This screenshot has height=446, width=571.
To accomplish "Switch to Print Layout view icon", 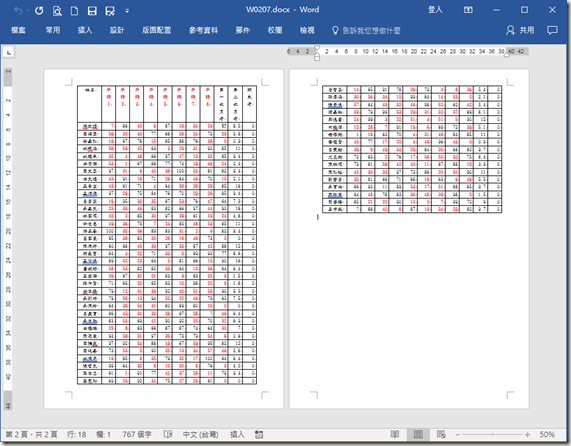I will pyautogui.click(x=418, y=434).
